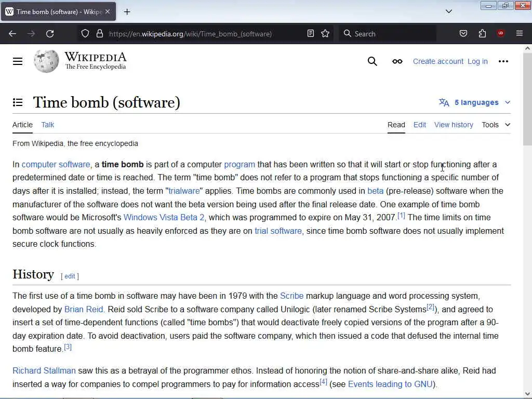The width and height of the screenshot is (532, 399).
Task: Select the browser tab Time bomb (software)
Action: (58, 11)
